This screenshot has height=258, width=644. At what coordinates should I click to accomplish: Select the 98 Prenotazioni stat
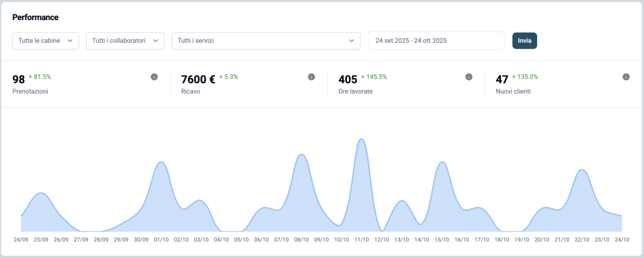coord(31,84)
